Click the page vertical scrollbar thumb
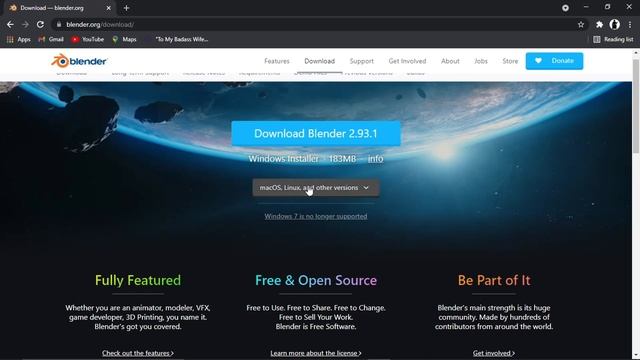Screen dimensions: 640x360 (636, 106)
